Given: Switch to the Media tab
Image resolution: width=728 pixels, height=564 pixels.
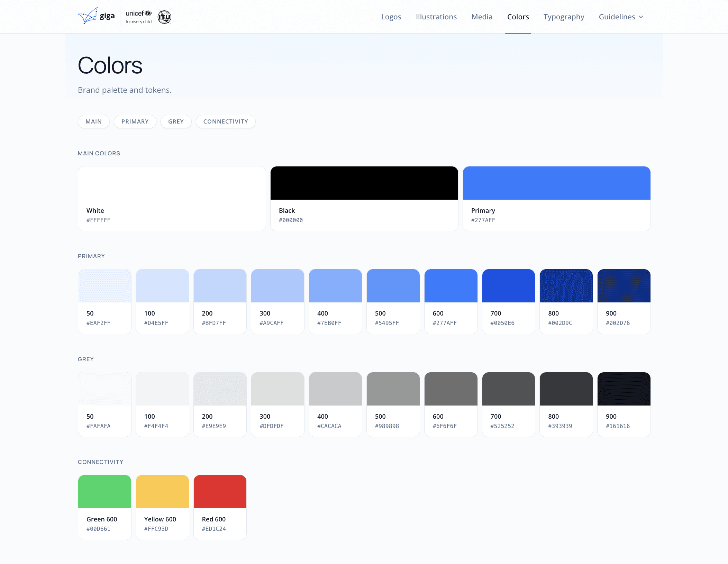Looking at the screenshot, I should coord(482,17).
